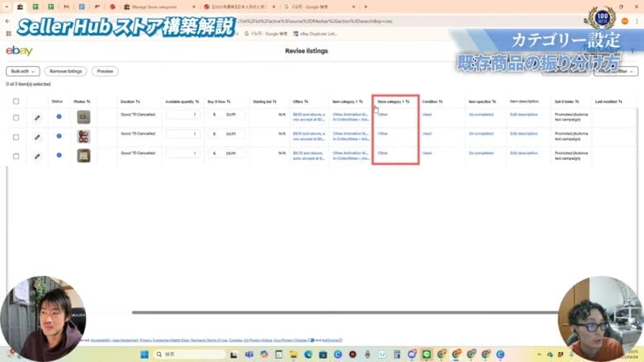Viewport: 644px width, 362px height.
Task: Sort by the Last modified column header
Action: point(608,101)
